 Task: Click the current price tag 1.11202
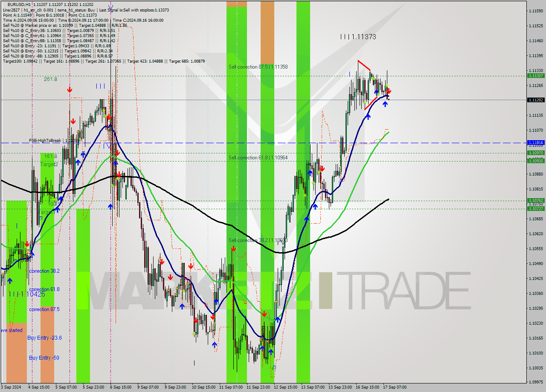pos(536,100)
